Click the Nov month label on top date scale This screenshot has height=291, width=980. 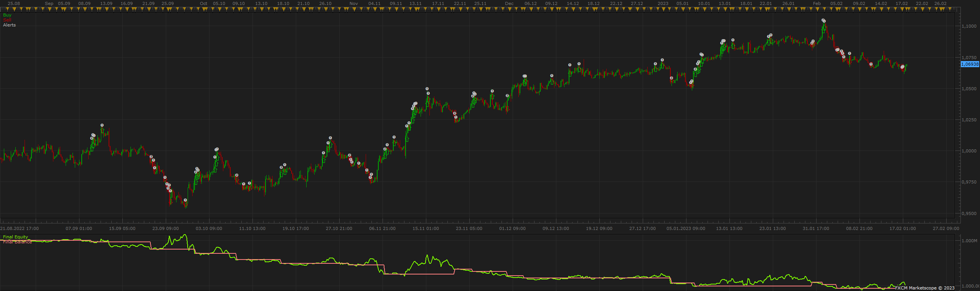354,3
